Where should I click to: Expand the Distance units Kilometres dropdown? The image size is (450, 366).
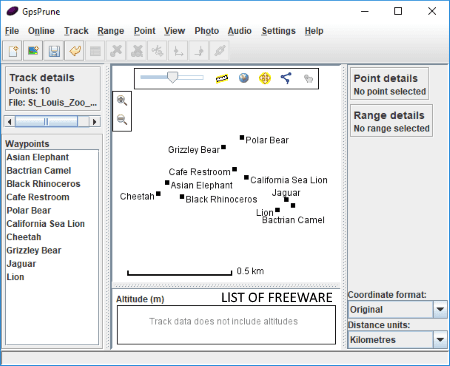(440, 340)
